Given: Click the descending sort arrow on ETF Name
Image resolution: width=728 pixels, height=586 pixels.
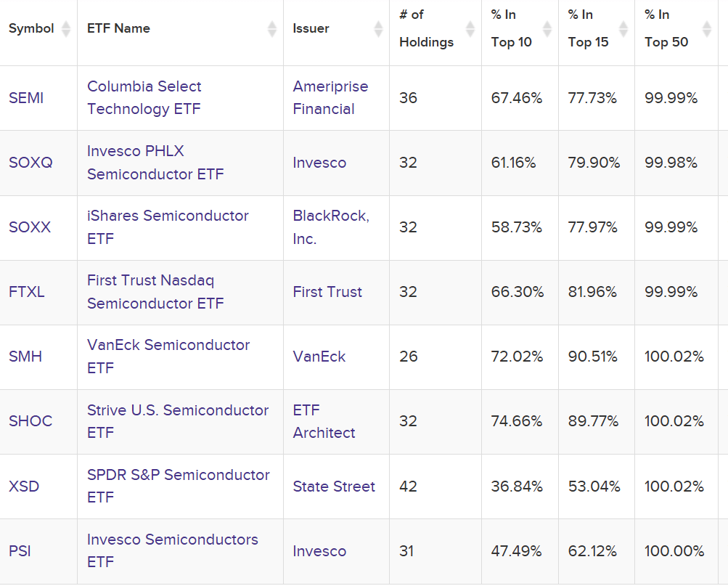Looking at the screenshot, I should [x=271, y=33].
